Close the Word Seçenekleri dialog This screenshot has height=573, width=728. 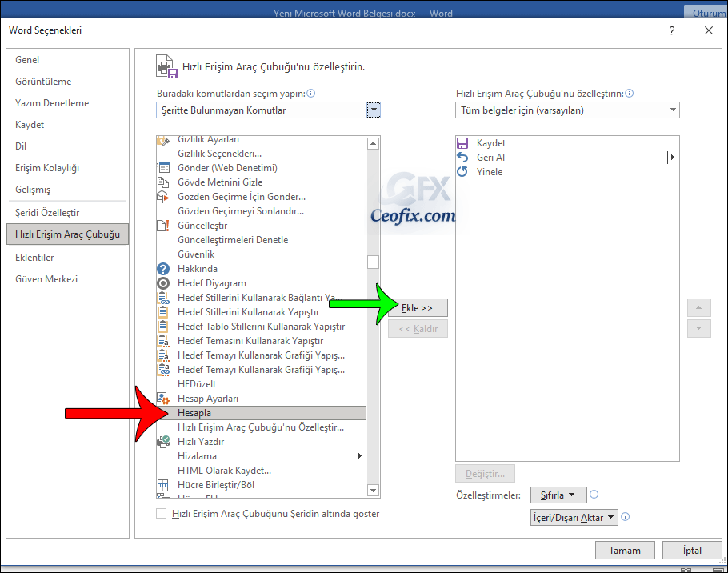(709, 30)
